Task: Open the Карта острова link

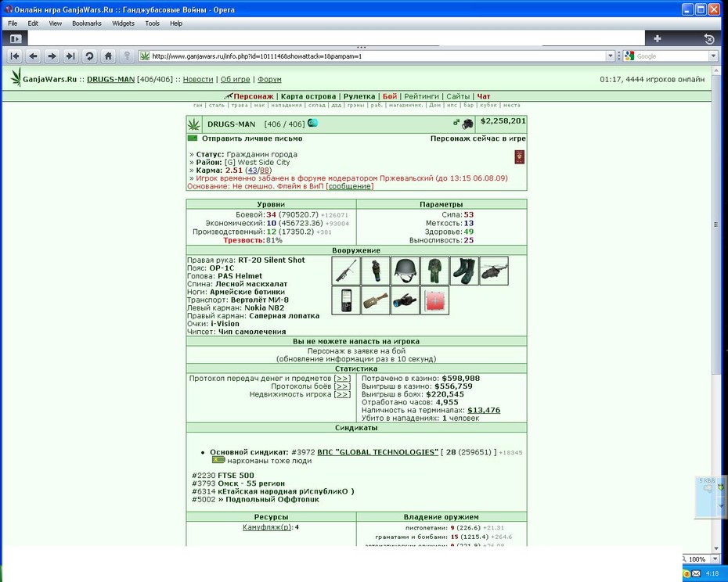Action: click(x=308, y=96)
